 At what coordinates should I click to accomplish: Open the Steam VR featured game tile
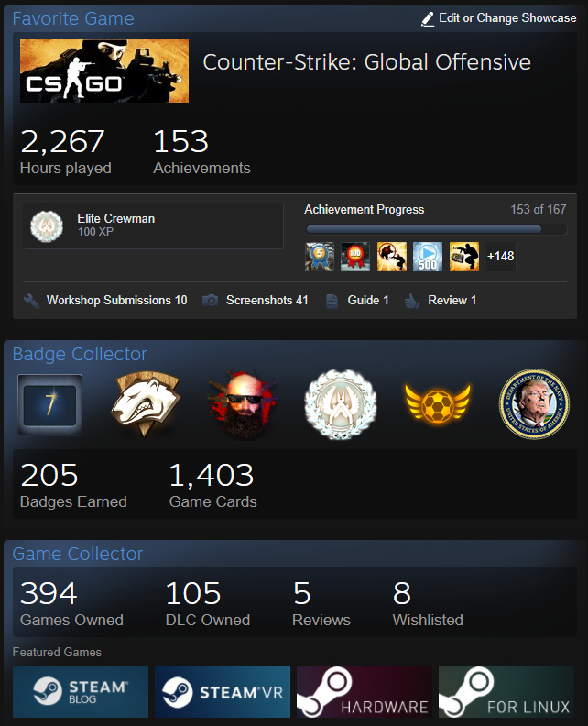[x=223, y=692]
